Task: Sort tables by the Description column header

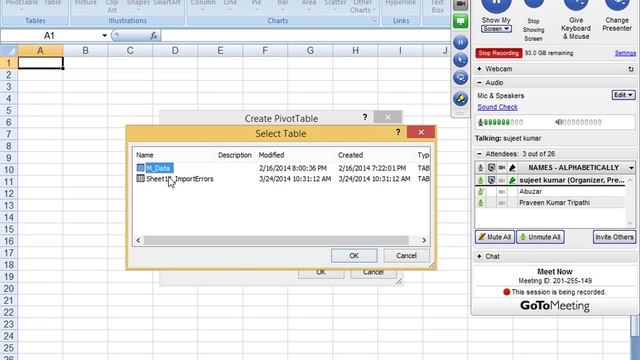Action: point(235,155)
